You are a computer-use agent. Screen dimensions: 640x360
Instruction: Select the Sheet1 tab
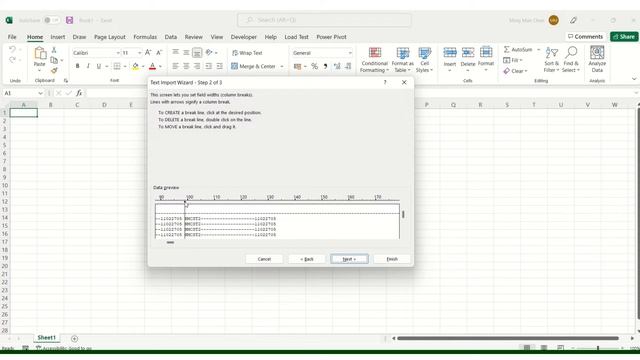point(46,338)
